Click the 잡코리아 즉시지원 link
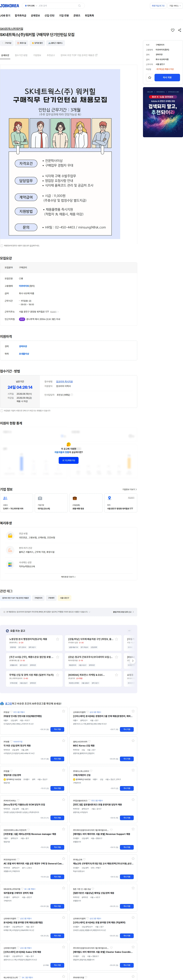Viewport: 183px width, 980px height. pyautogui.click(x=64, y=381)
